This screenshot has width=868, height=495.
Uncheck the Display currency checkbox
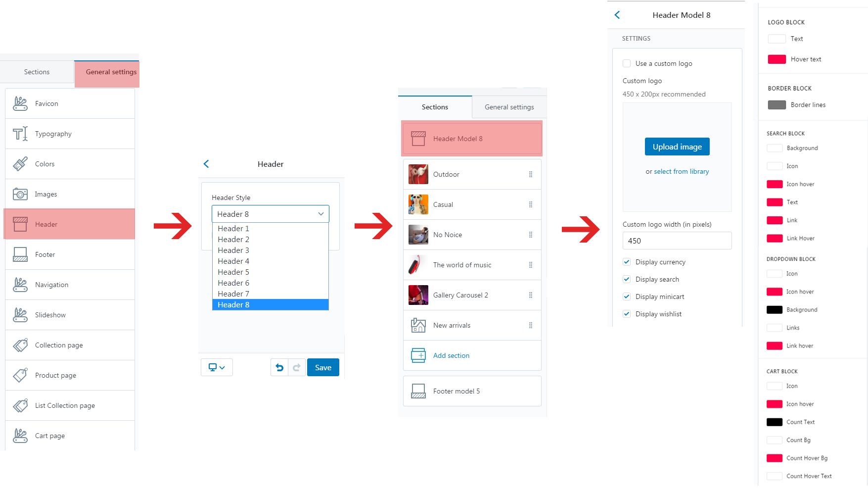[x=627, y=262]
